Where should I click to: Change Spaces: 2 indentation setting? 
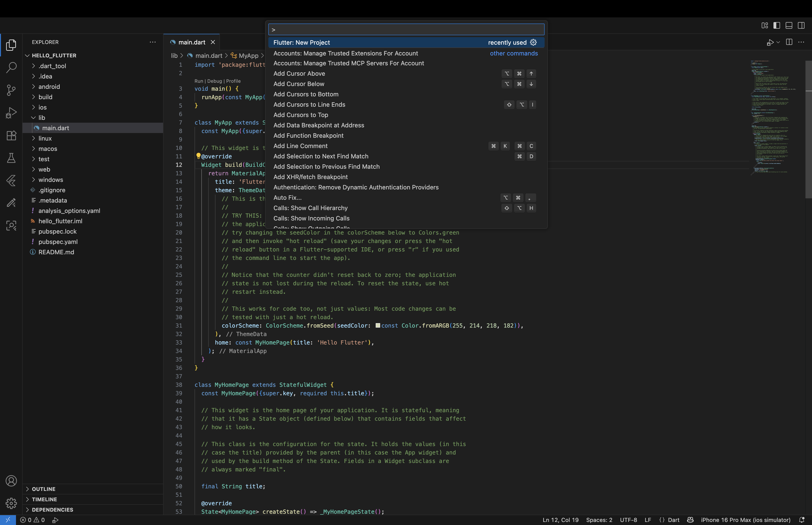tap(599, 520)
